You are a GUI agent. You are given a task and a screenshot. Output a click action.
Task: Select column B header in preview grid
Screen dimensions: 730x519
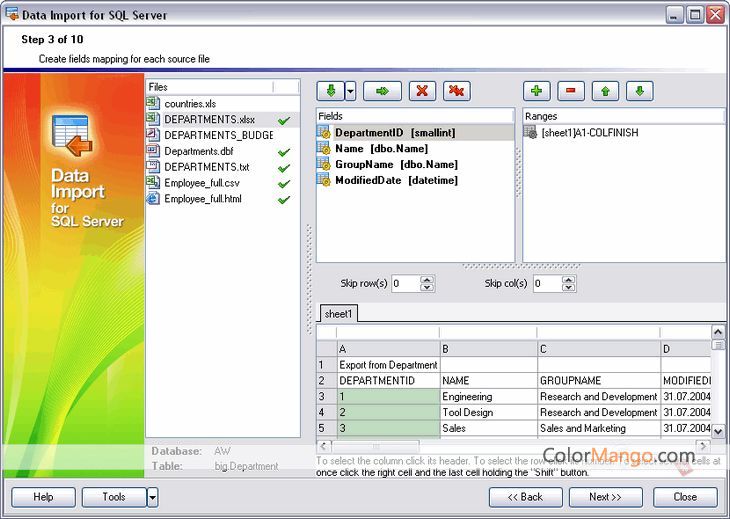click(x=488, y=349)
